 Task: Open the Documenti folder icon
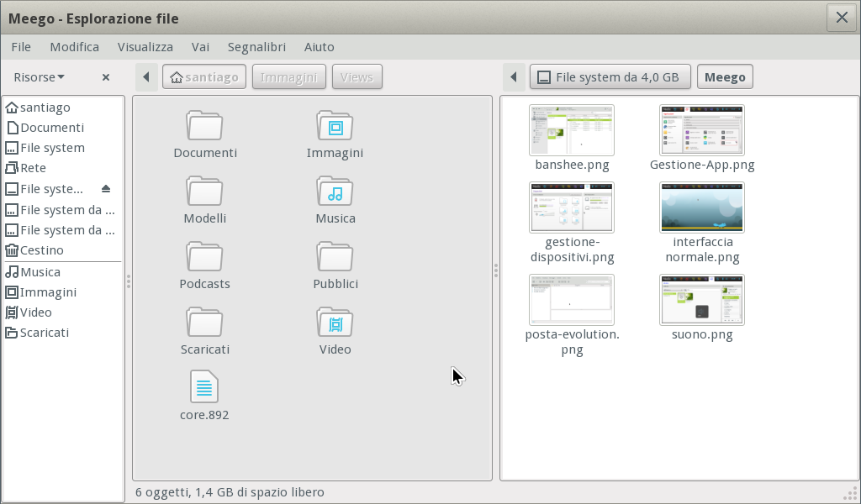(204, 126)
